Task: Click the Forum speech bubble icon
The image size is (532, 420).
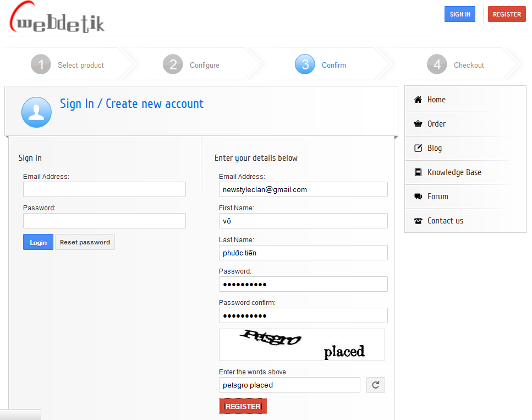Action: 418,197
